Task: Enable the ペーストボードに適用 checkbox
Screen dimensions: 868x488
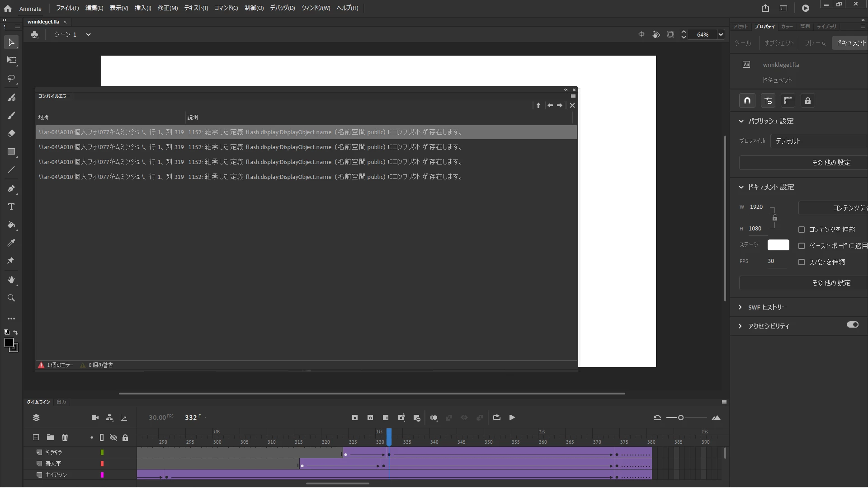Action: click(802, 246)
